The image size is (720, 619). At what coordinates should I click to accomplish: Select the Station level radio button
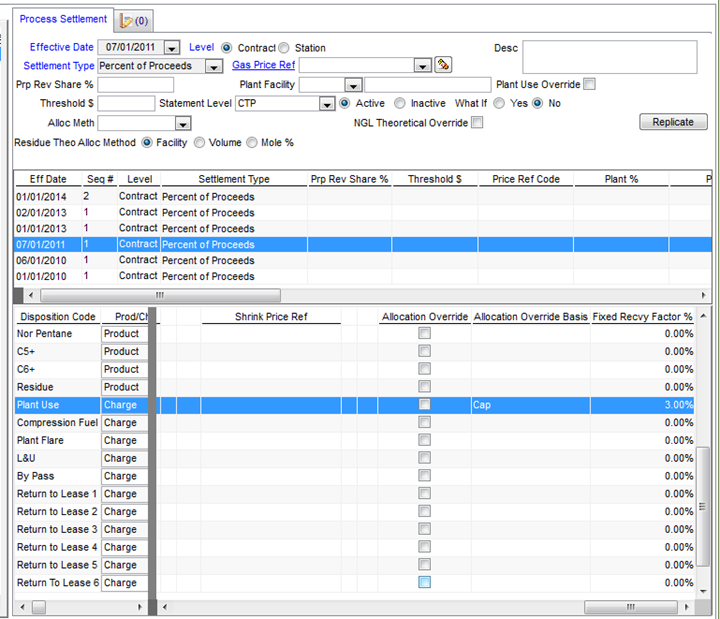284,48
